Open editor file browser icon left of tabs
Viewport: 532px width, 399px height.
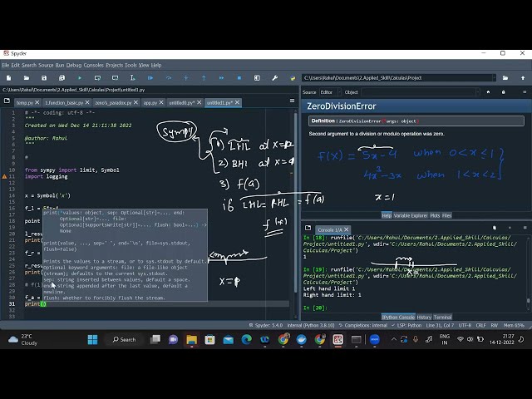tap(7, 101)
